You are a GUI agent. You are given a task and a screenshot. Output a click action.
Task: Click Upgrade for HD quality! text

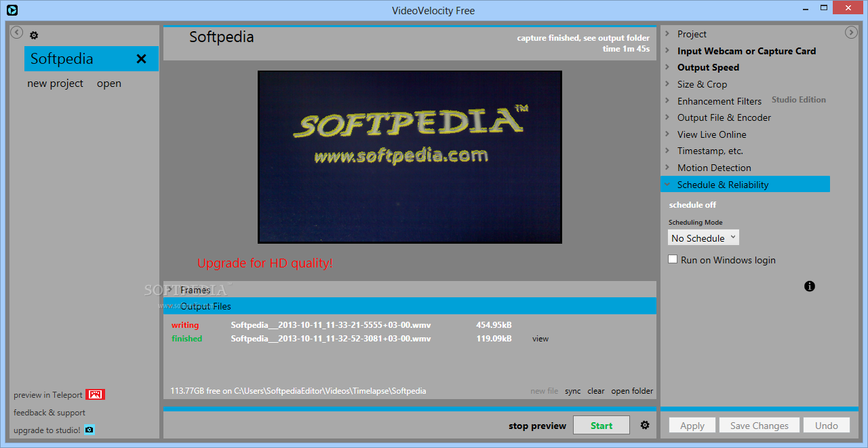pyautogui.click(x=265, y=263)
